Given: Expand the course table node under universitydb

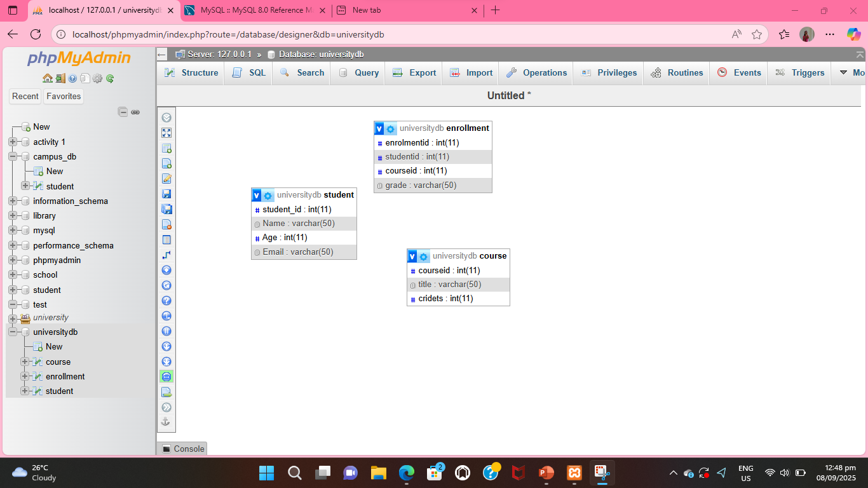Looking at the screenshot, I should [25, 362].
